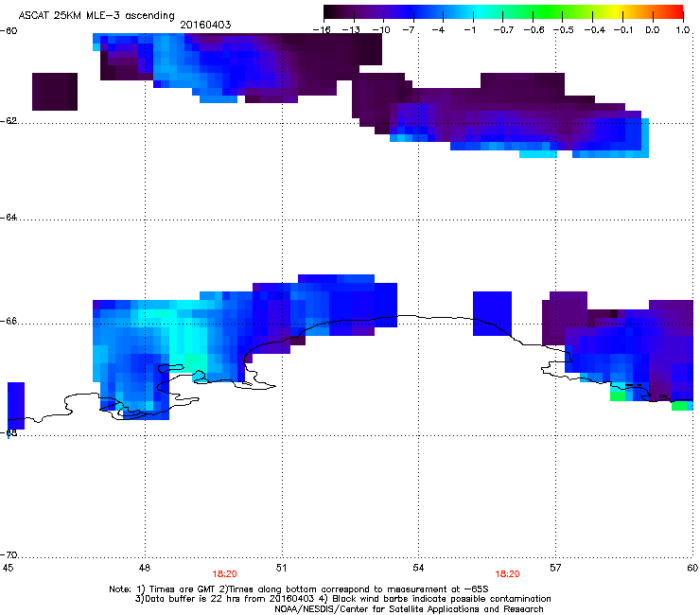This screenshot has height=615, width=700.
Task: Click the longitude label "60"
Action: (x=692, y=568)
